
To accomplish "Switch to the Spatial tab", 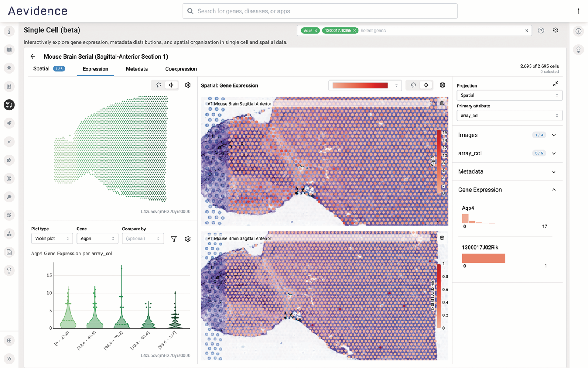I will click(x=49, y=69).
